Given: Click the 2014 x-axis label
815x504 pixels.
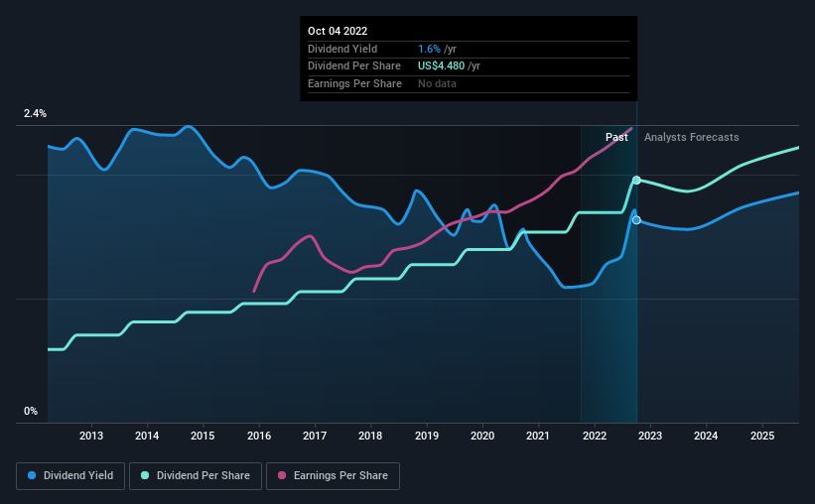Looking at the screenshot, I should 147,436.
